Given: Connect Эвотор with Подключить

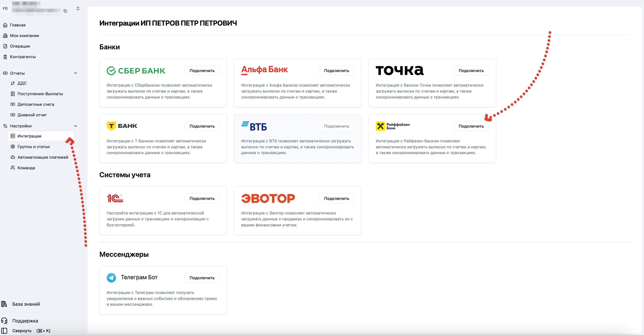Looking at the screenshot, I should (337, 198).
